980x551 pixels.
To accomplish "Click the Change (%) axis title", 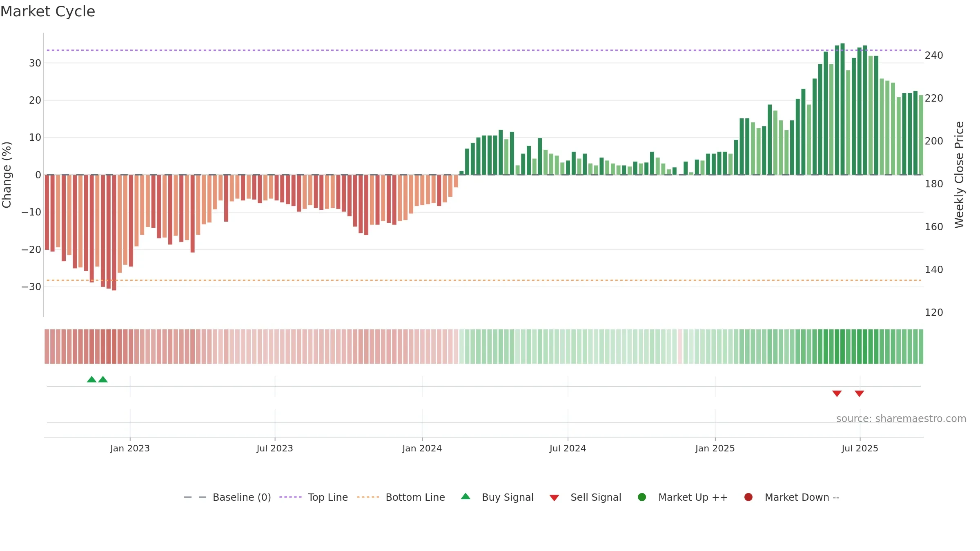I will 7,175.
